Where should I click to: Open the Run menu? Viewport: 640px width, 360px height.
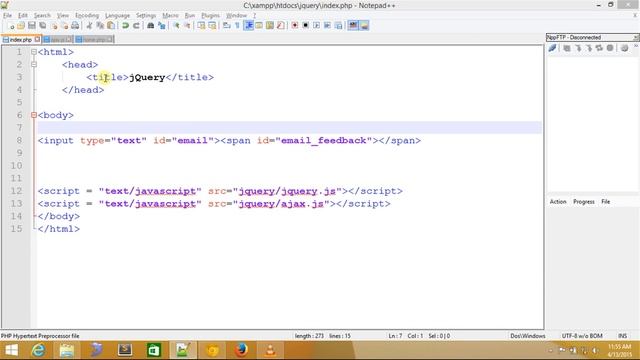pos(190,16)
